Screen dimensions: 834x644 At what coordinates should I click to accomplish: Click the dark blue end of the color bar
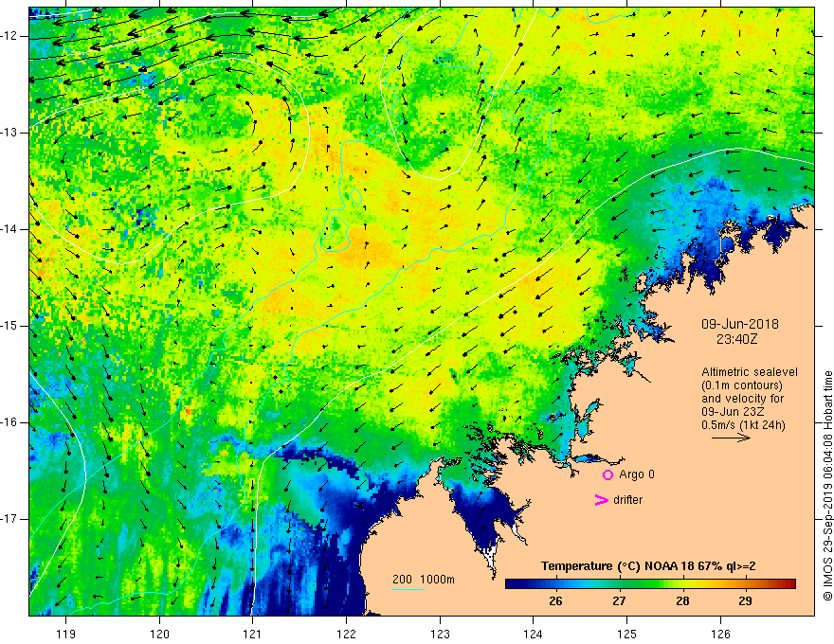click(x=512, y=584)
